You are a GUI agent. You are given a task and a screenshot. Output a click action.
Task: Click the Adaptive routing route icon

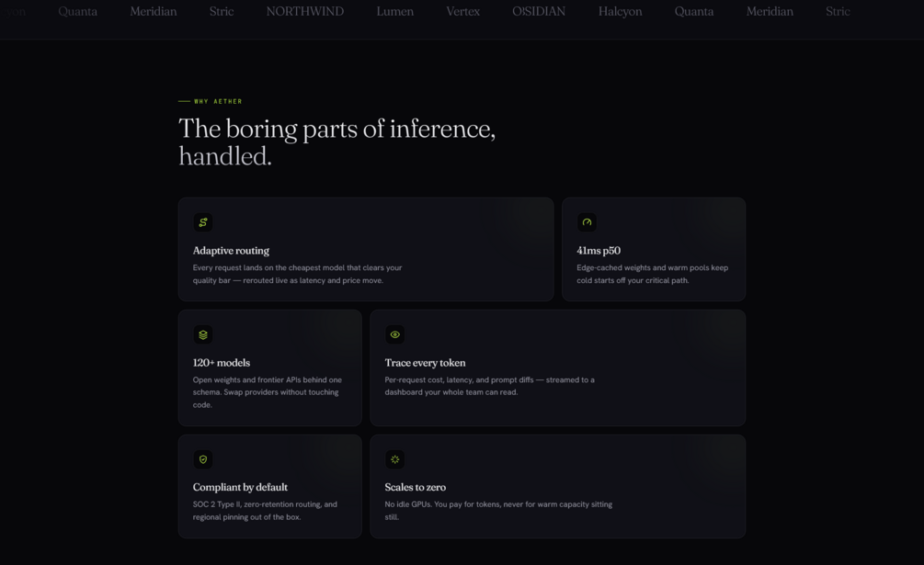[x=202, y=222]
